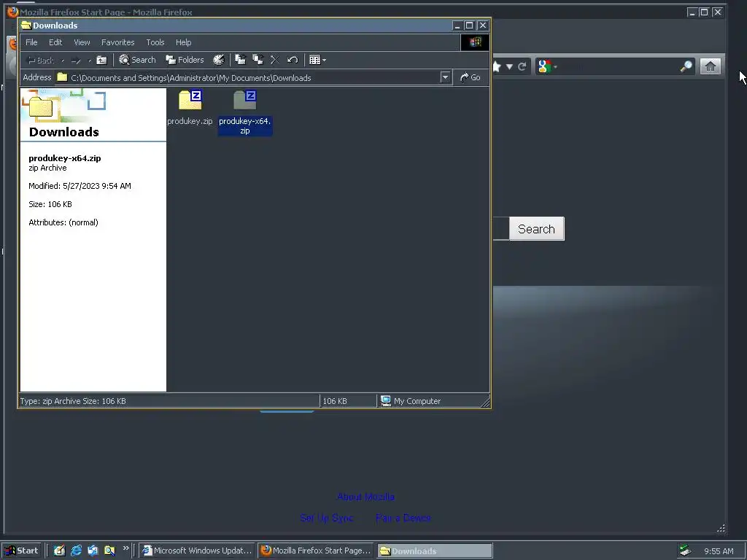Click the 'Modified: 5/27/2023 9:54 AM' text

[80, 186]
